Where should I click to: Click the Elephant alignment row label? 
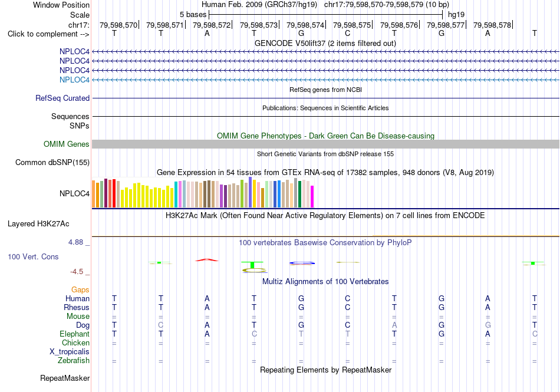pos(74,334)
